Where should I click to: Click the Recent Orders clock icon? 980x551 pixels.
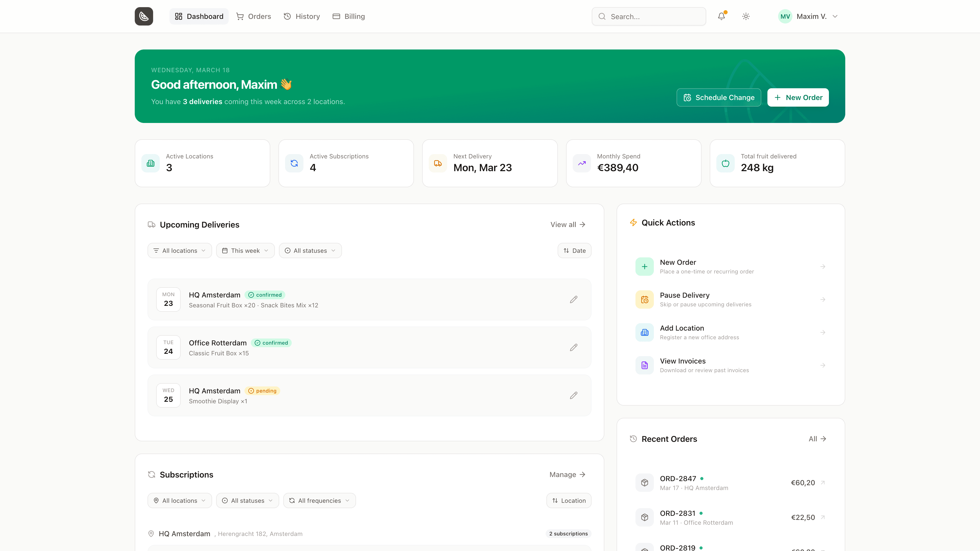point(633,439)
